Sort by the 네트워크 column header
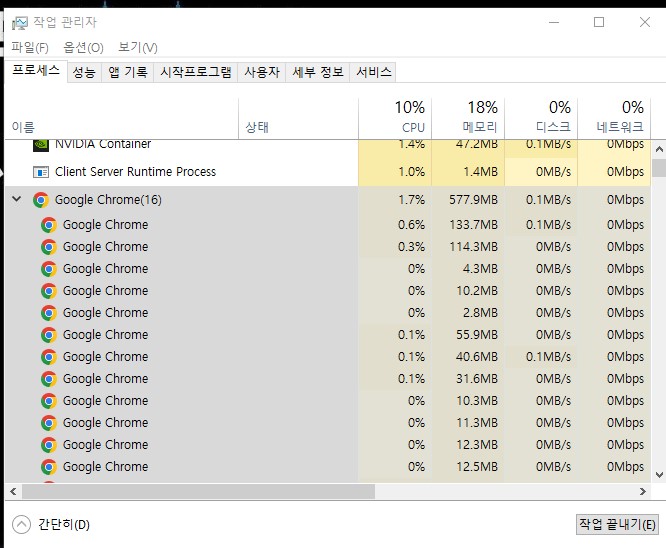Image resolution: width=666 pixels, height=548 pixels. pyautogui.click(x=614, y=119)
